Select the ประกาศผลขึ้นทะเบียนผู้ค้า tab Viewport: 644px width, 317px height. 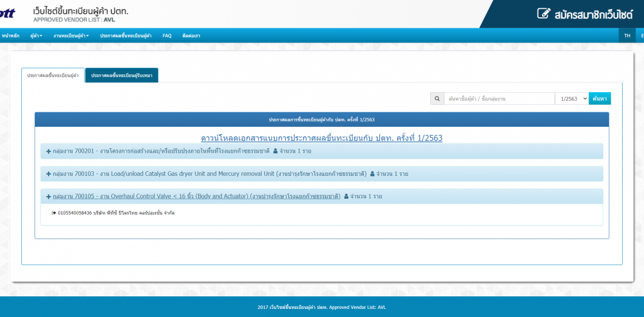(53, 76)
